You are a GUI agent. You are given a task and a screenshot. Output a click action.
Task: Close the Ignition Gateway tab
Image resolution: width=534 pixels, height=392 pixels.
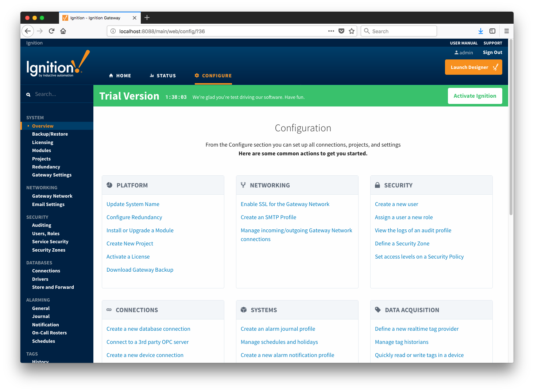(135, 18)
